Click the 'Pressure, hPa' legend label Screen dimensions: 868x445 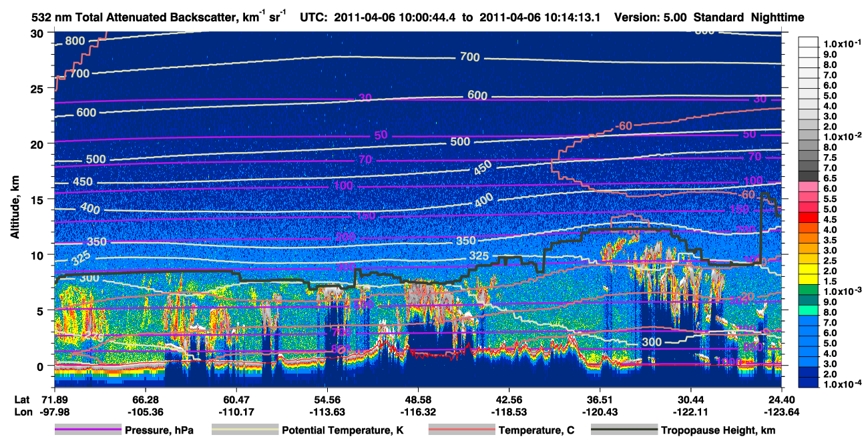click(x=159, y=430)
